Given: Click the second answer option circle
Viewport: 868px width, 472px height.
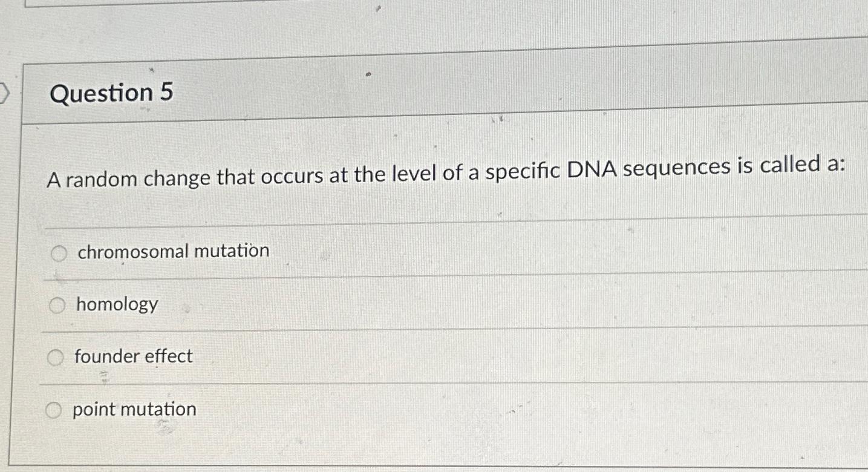Looking at the screenshot, I should 58,305.
